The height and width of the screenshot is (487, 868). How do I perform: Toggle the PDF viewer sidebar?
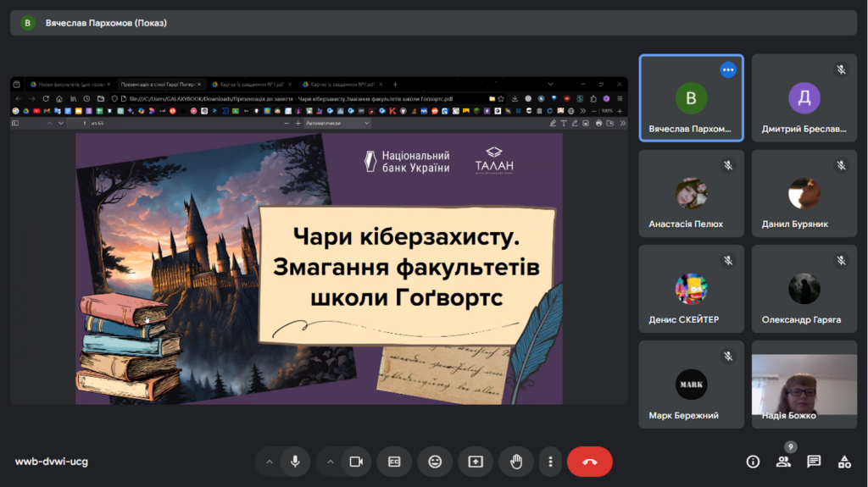pyautogui.click(x=15, y=123)
